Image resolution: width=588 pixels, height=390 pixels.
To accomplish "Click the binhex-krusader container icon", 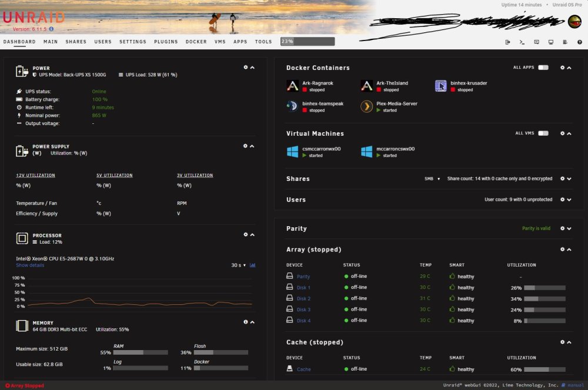I will click(x=440, y=86).
